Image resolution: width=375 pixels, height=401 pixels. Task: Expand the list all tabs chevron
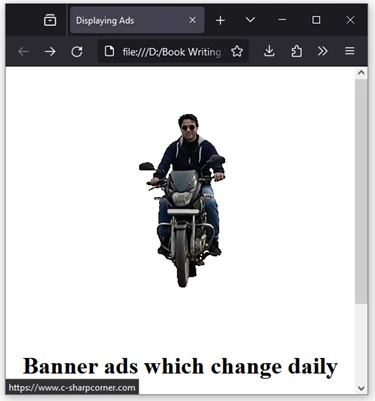pyautogui.click(x=250, y=20)
